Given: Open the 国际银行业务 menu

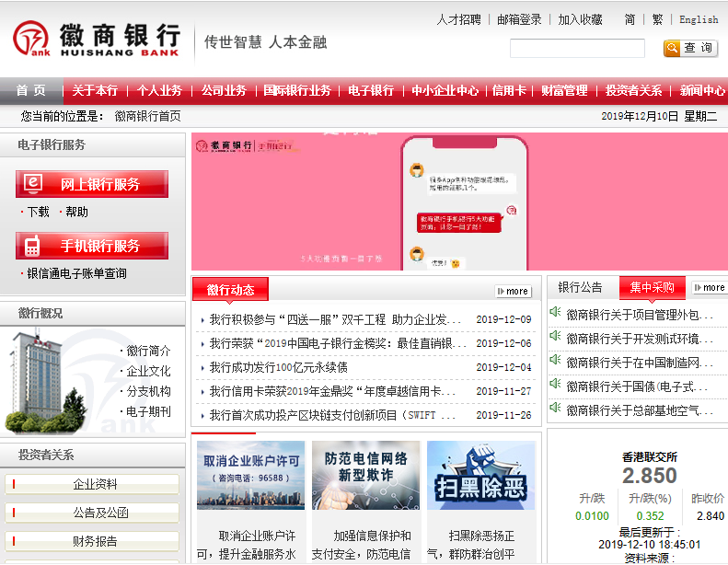Looking at the screenshot, I should tap(297, 90).
